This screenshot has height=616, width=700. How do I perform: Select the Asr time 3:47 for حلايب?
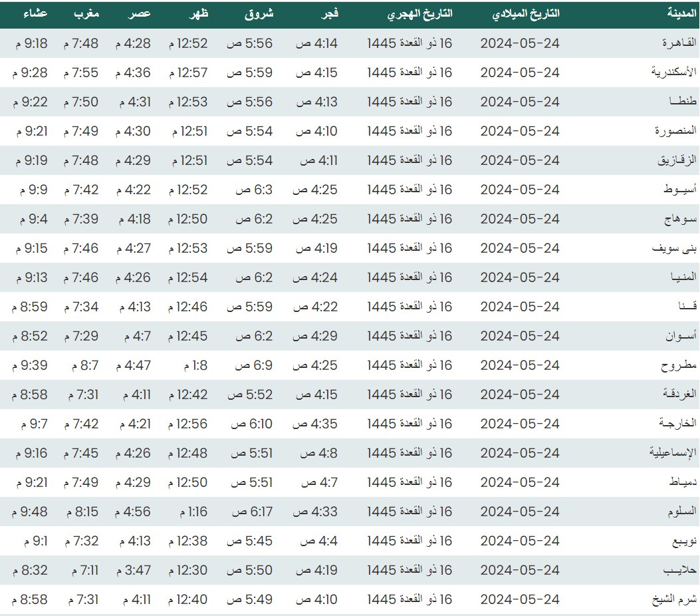point(134,570)
